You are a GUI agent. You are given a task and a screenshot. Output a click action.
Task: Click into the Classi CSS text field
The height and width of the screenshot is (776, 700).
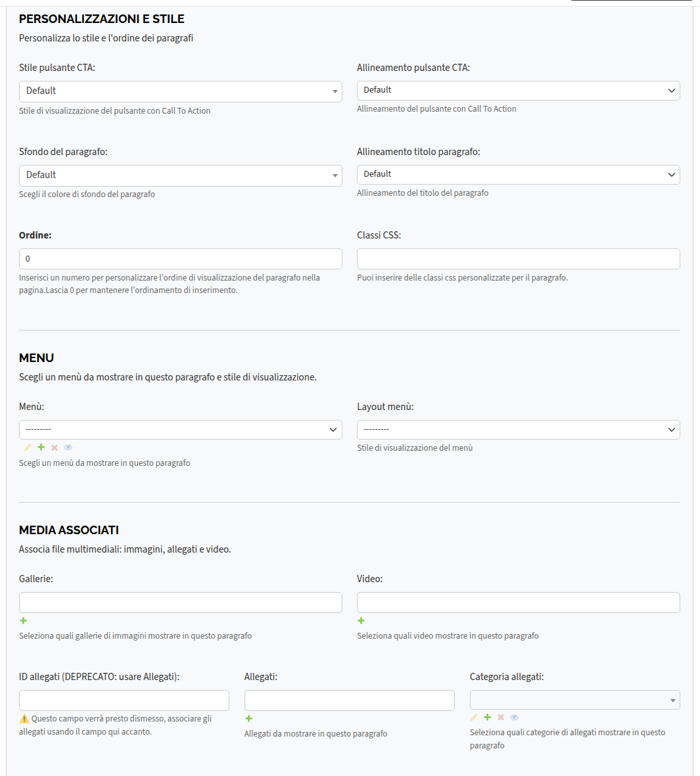519,259
